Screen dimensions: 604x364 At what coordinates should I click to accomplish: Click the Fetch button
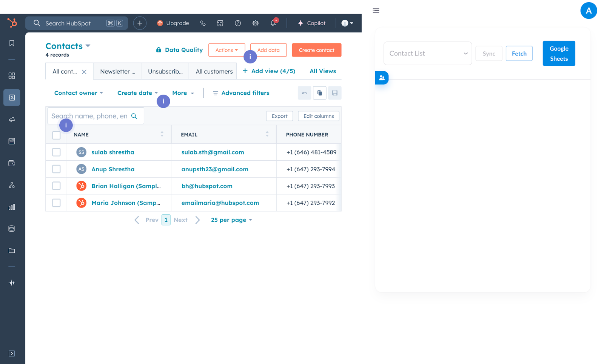519,54
